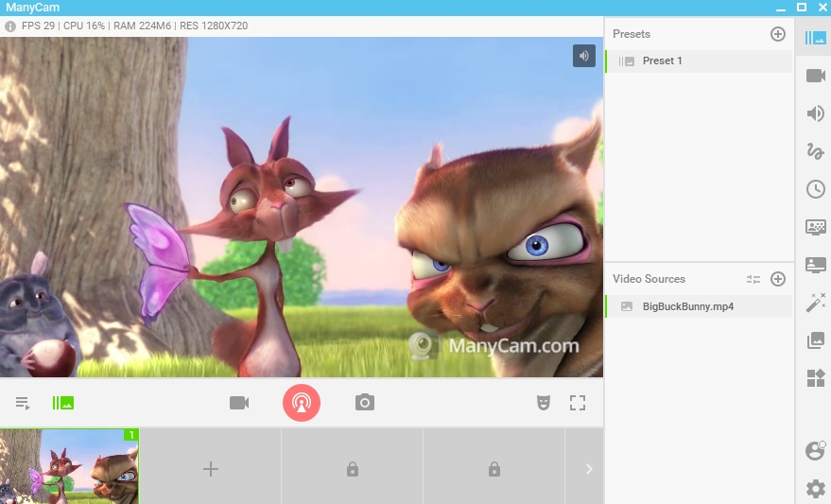Take a snapshot with the camera icon
831x504 pixels.
(x=365, y=403)
